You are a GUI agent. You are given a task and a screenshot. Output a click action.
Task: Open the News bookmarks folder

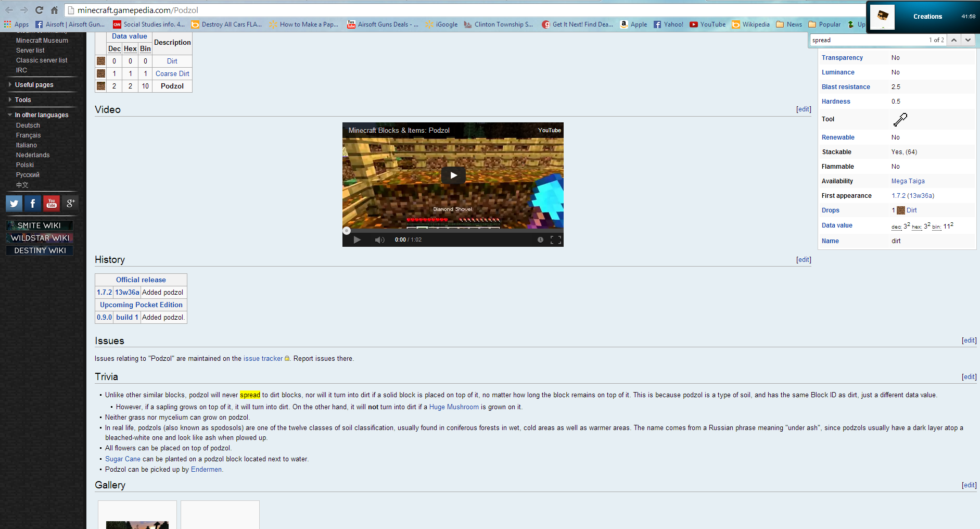coord(789,24)
